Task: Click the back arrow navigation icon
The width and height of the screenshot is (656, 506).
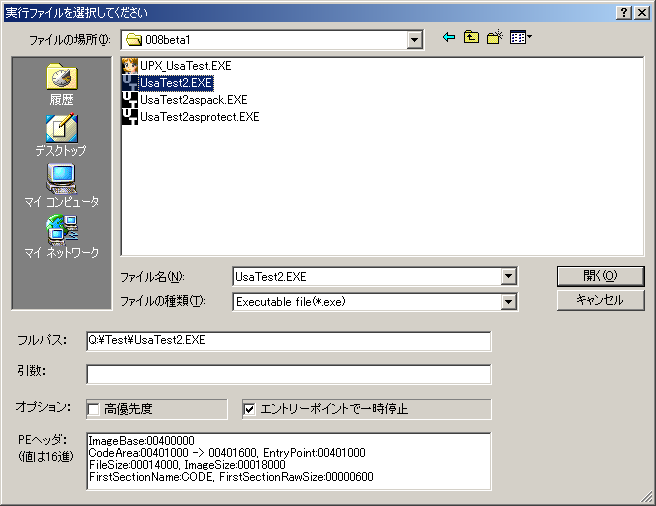Action: [448, 38]
